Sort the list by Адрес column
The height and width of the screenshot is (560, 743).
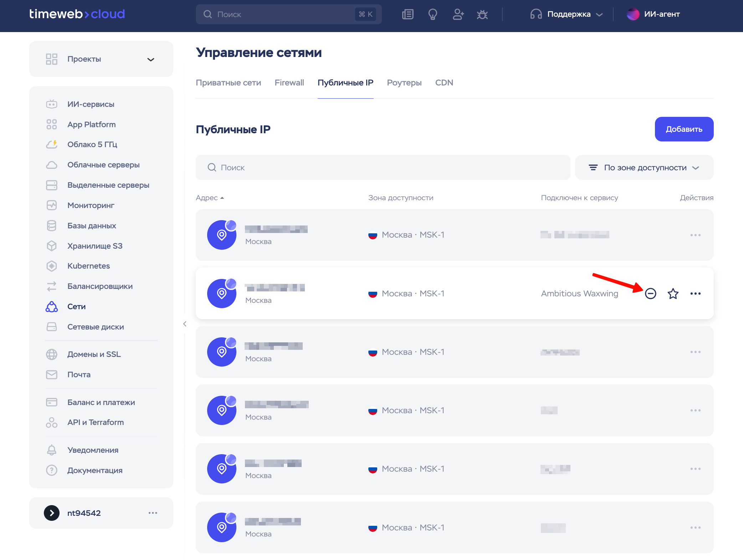tap(210, 198)
